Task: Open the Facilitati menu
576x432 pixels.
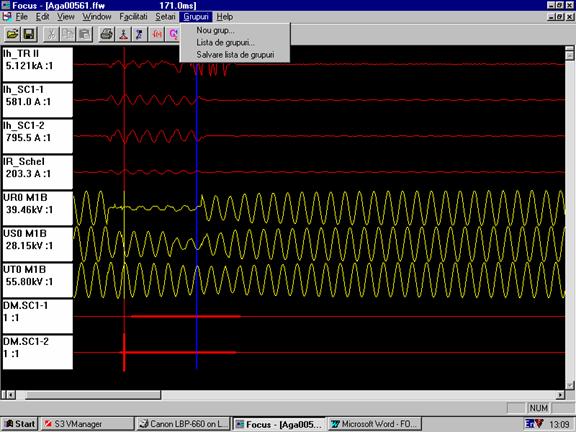Action: coord(133,17)
